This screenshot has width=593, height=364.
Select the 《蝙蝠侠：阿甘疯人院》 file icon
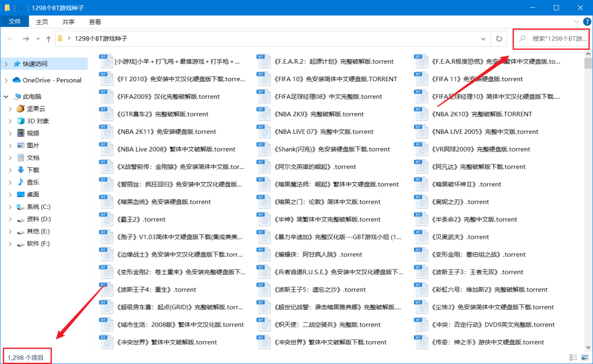264,254
